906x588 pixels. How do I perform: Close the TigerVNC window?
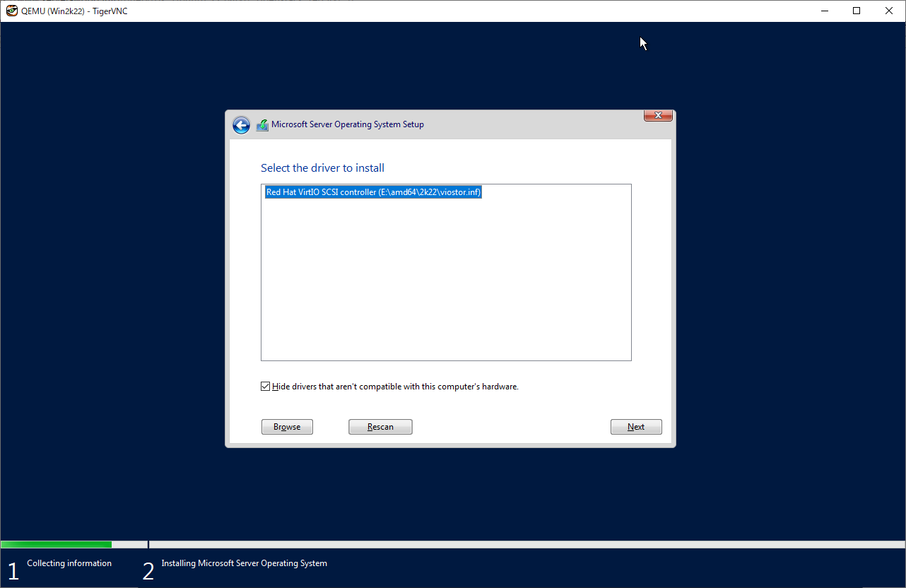(889, 11)
